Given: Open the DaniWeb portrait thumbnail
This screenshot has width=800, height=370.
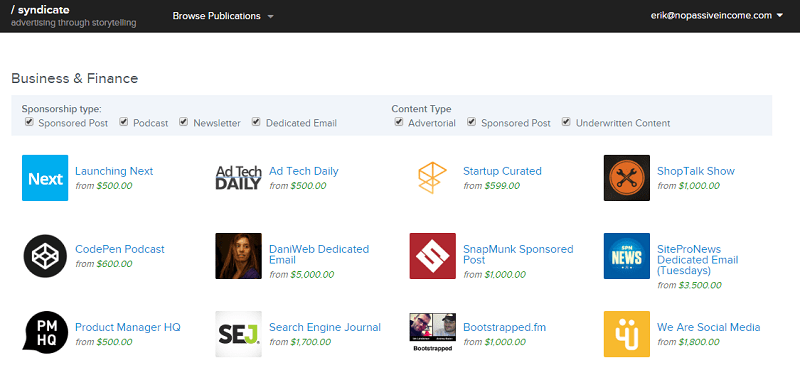Looking at the screenshot, I should coord(238,256).
